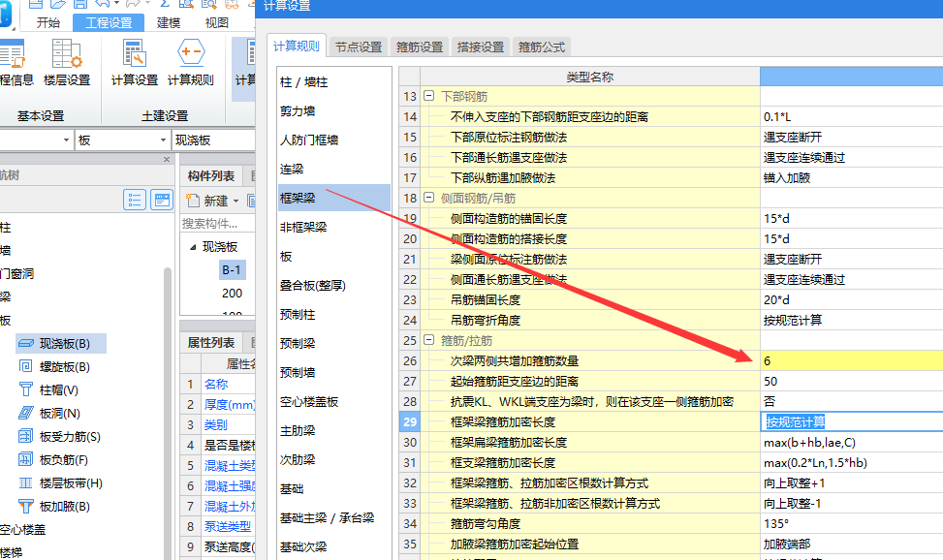Select 属性列表 panel tab
This screenshot has width=943, height=560.
(x=210, y=342)
